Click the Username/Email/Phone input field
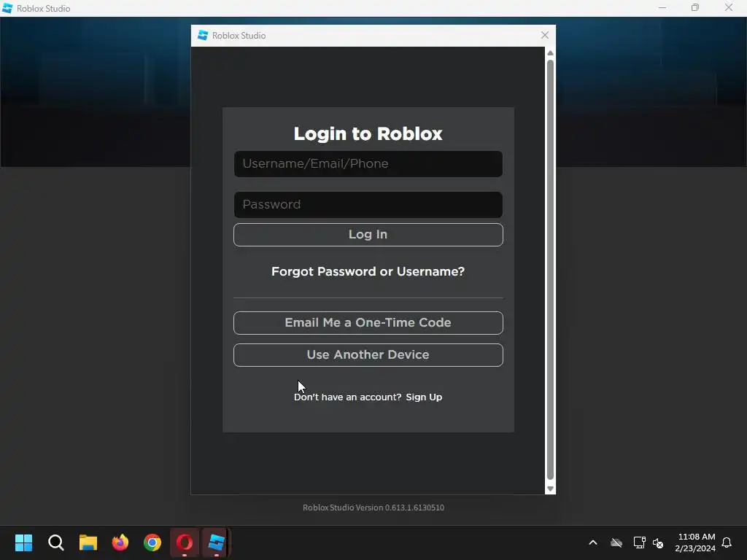The width and height of the screenshot is (747, 560). click(368, 164)
